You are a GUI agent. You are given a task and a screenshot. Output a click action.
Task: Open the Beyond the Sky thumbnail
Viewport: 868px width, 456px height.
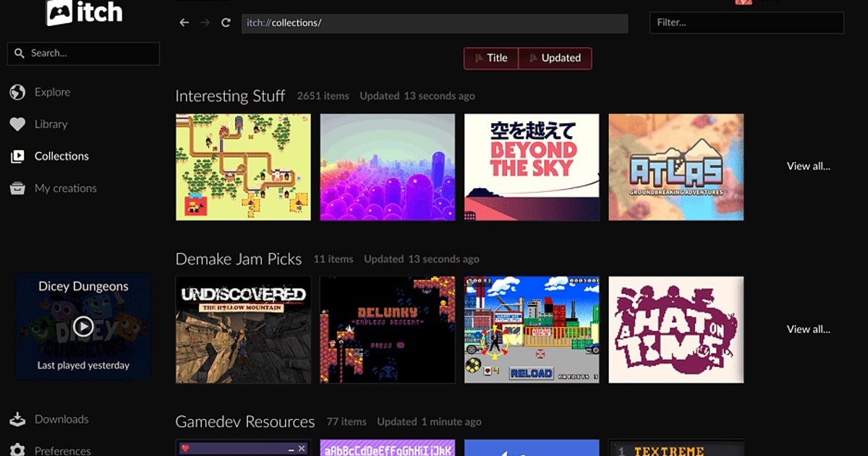pos(532,167)
